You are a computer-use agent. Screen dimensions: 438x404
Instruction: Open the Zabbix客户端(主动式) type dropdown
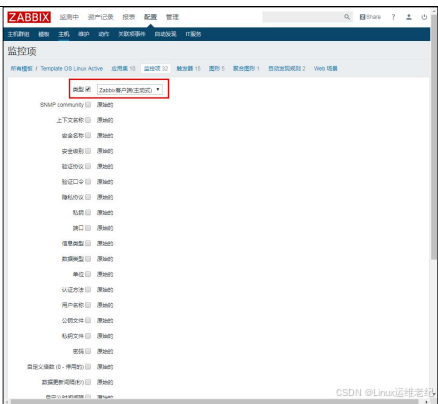coord(130,90)
